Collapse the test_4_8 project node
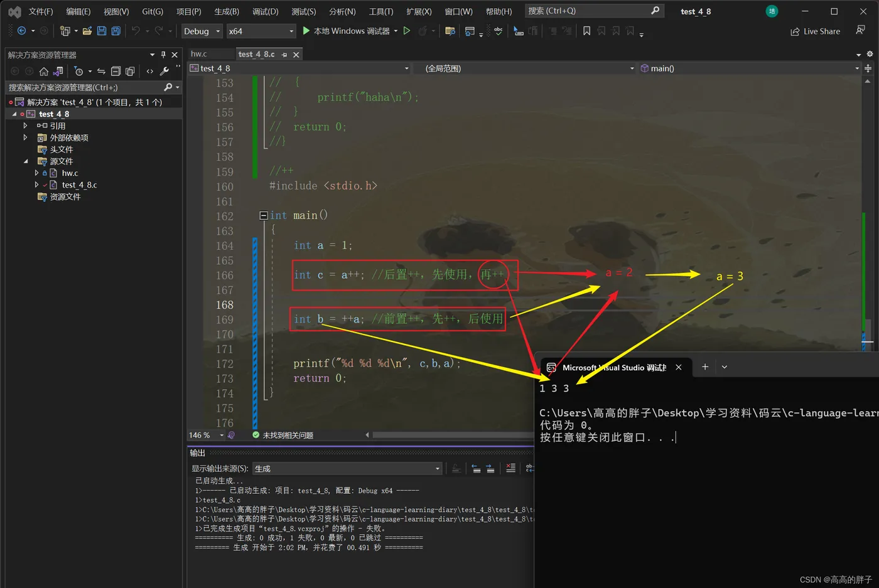The height and width of the screenshot is (588, 879). tap(14, 114)
